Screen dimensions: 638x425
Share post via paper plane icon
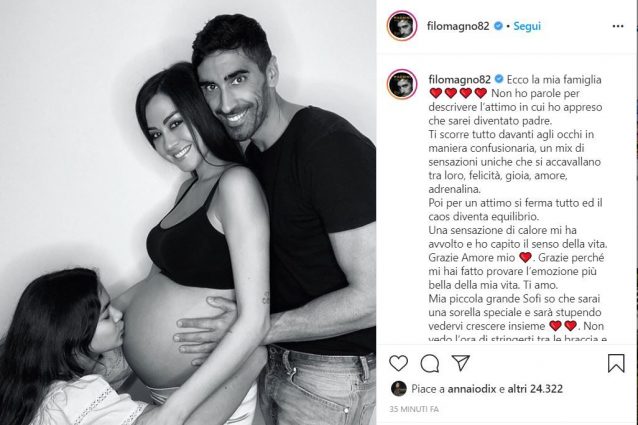point(461,363)
